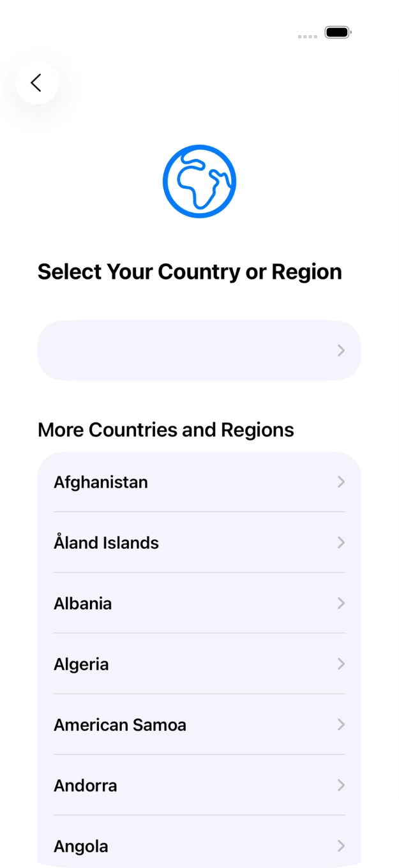Tap the blue globe icon
Image resolution: width=399 pixels, height=868 pixels.
coord(199,181)
